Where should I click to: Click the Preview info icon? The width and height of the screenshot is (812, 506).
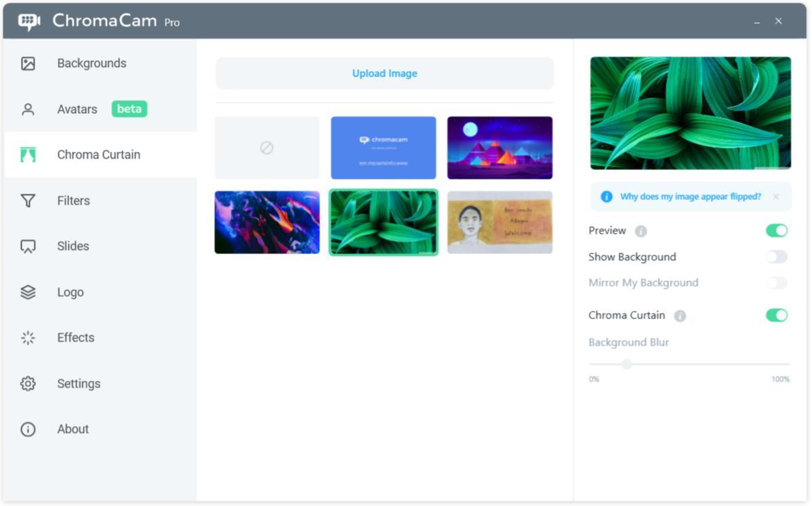pos(641,230)
